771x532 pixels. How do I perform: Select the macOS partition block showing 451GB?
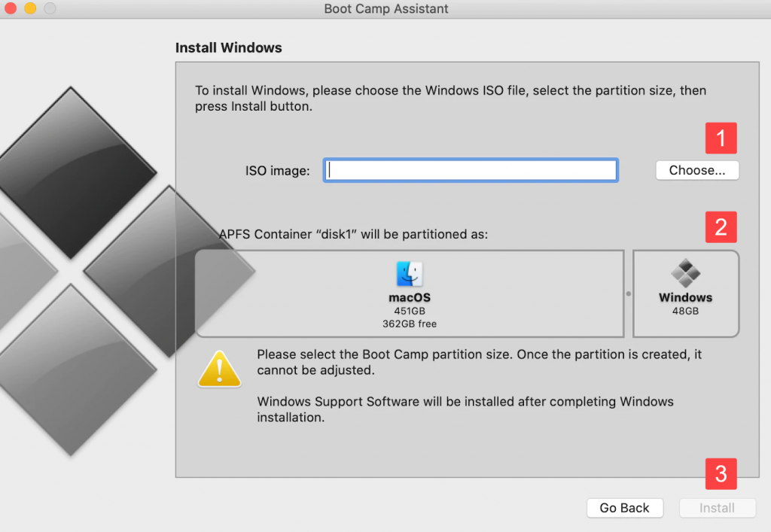(409, 293)
